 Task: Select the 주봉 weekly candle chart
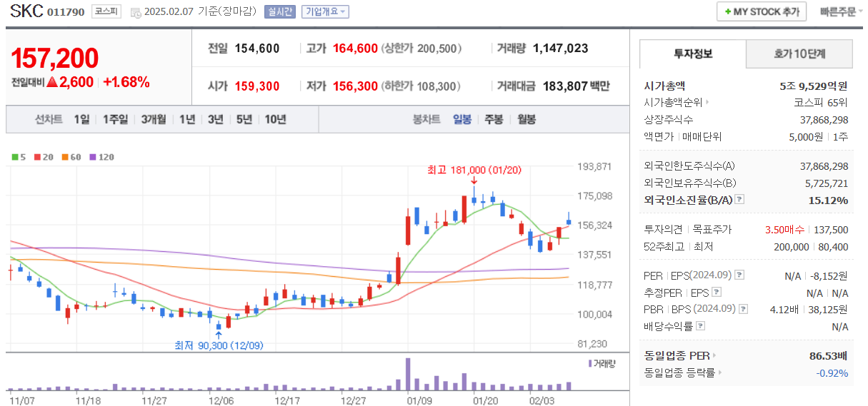click(494, 119)
